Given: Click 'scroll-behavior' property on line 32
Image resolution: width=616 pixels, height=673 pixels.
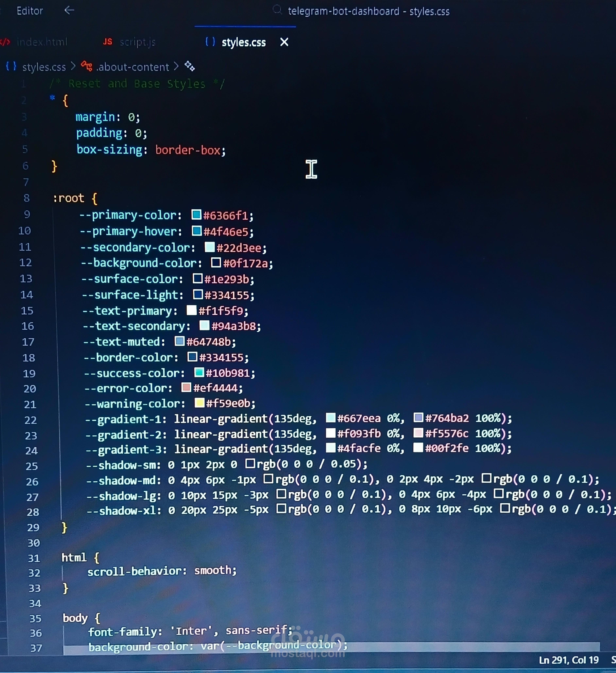Looking at the screenshot, I should point(135,572).
